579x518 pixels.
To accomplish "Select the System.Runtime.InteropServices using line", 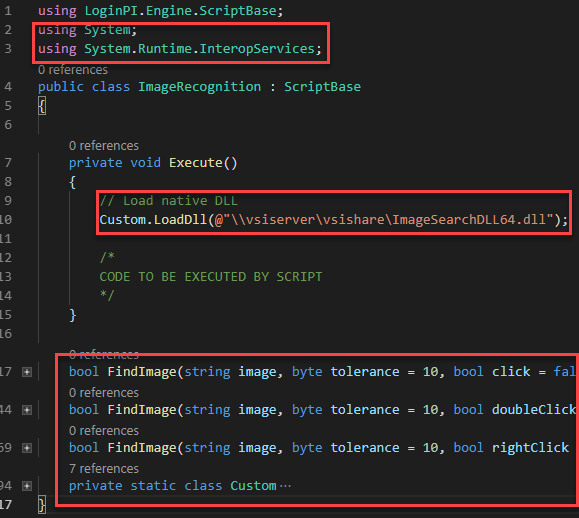I will (180, 49).
